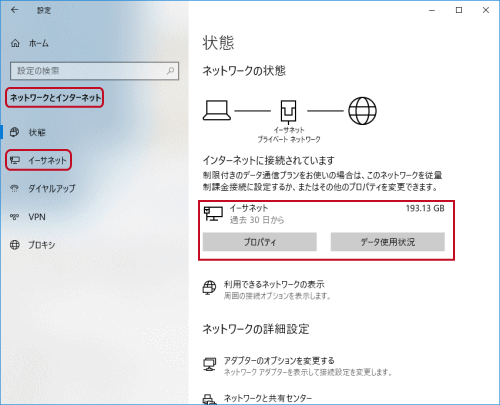Go back using the back arrow
The image size is (500, 405).
[x=14, y=10]
